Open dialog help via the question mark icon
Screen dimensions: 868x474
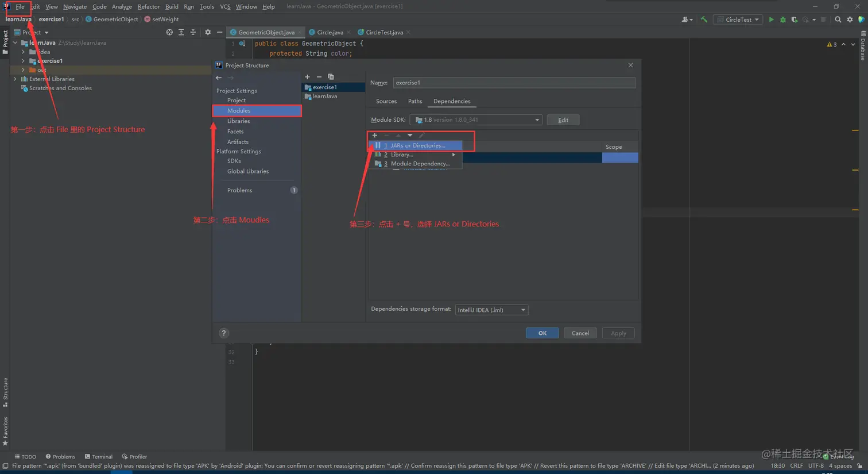[x=223, y=333]
